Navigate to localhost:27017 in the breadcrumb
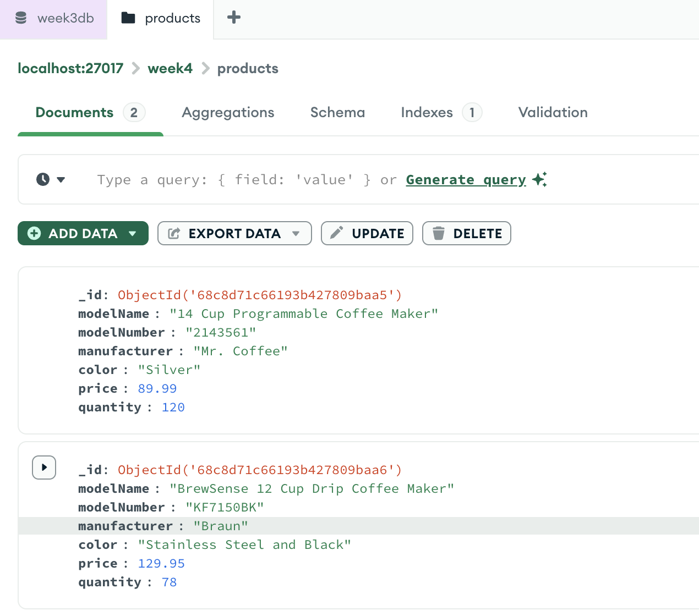 (70, 68)
